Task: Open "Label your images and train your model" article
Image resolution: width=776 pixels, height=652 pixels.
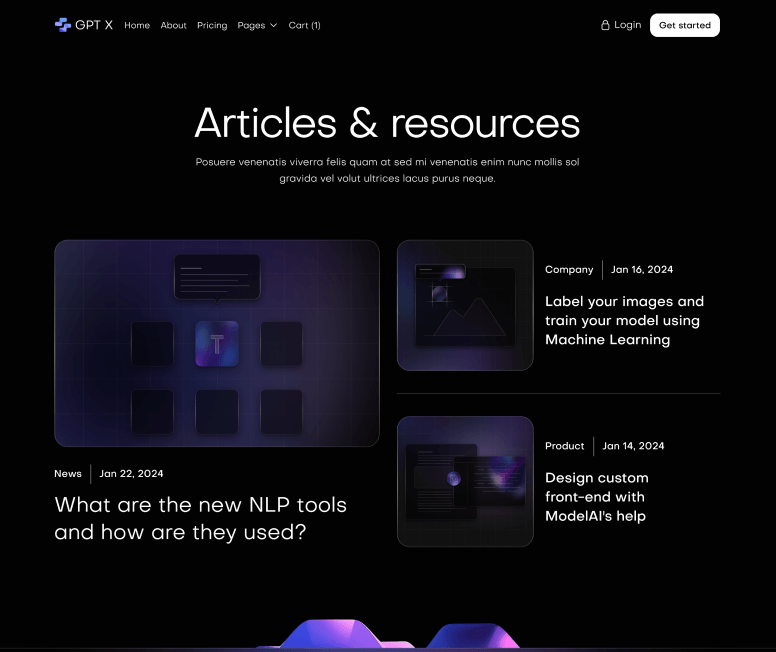Action: 625,320
